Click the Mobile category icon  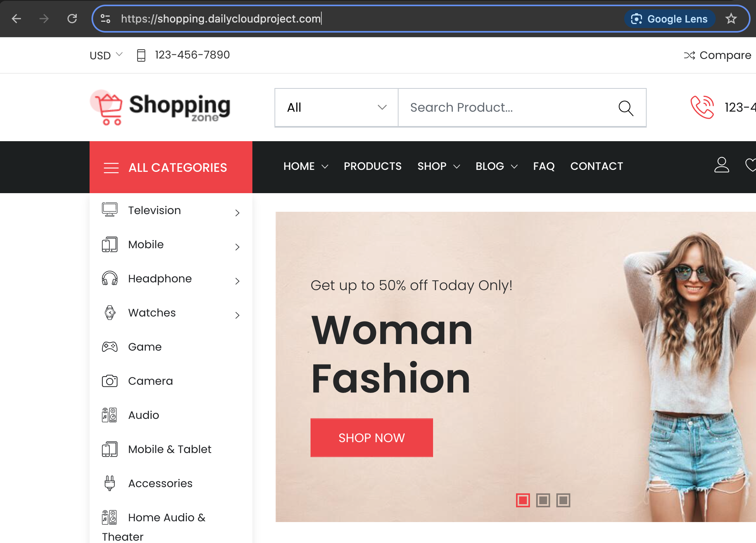click(x=110, y=244)
